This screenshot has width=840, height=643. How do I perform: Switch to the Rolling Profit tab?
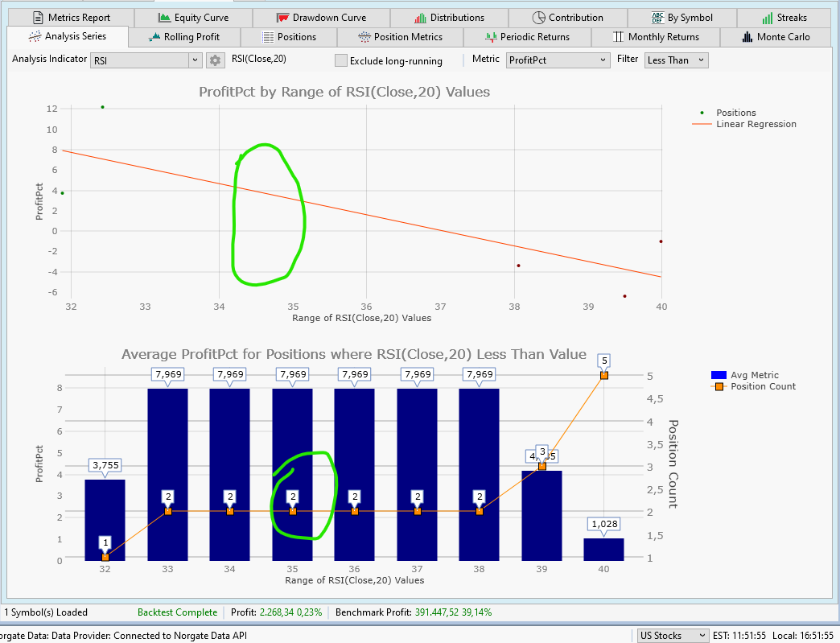184,37
